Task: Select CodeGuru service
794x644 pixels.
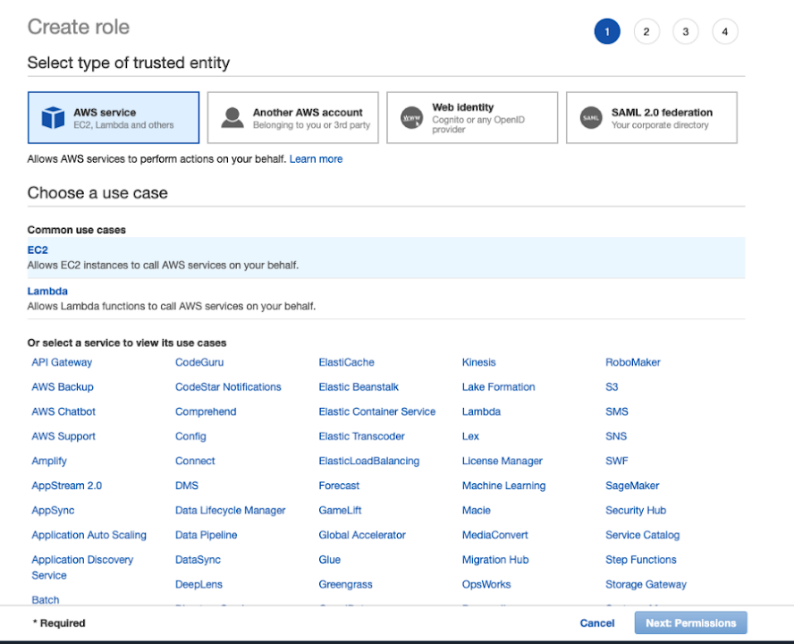Action: coord(200,363)
